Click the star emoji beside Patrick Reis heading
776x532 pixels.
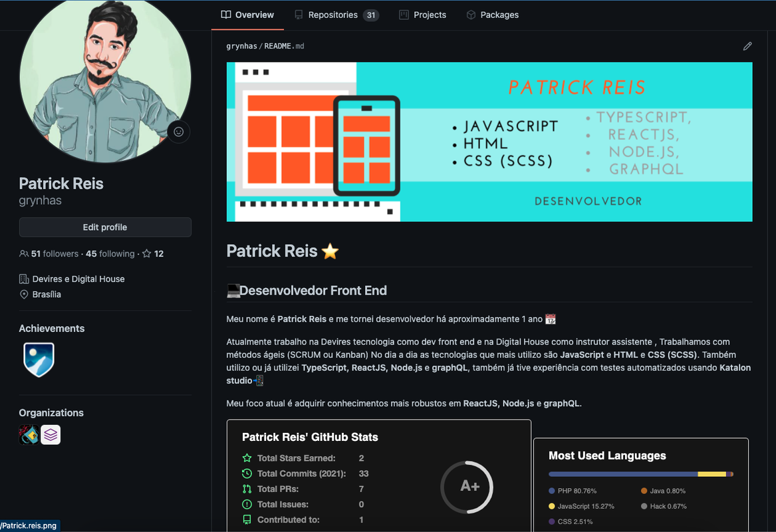(x=330, y=251)
